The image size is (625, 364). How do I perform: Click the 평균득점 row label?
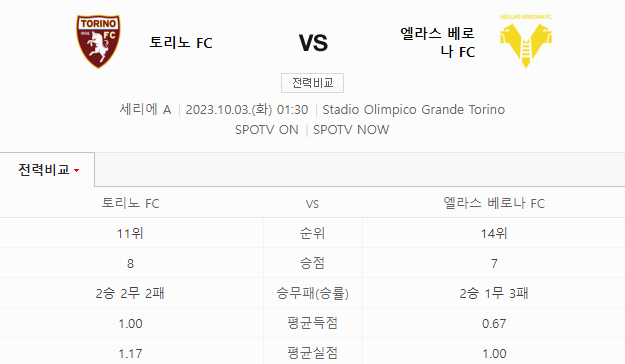coord(312,323)
